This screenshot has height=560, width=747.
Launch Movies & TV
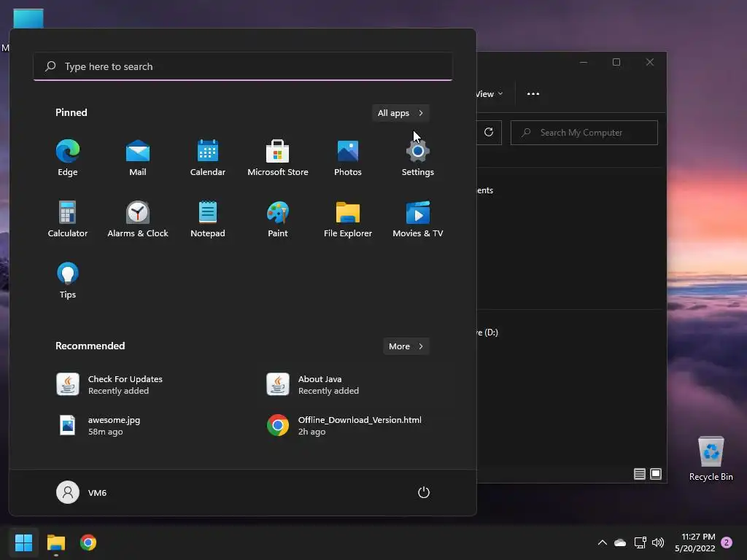pyautogui.click(x=418, y=219)
